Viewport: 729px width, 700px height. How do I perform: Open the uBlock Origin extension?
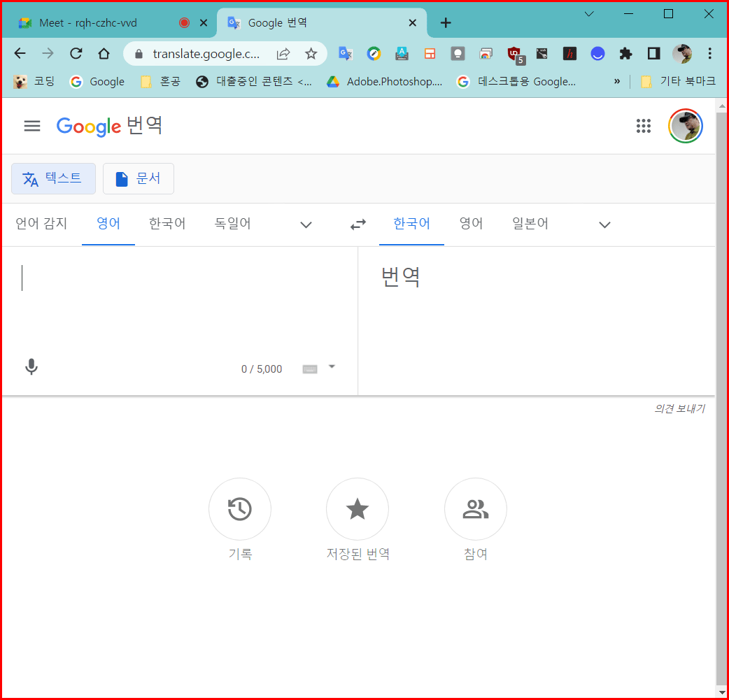click(x=515, y=55)
